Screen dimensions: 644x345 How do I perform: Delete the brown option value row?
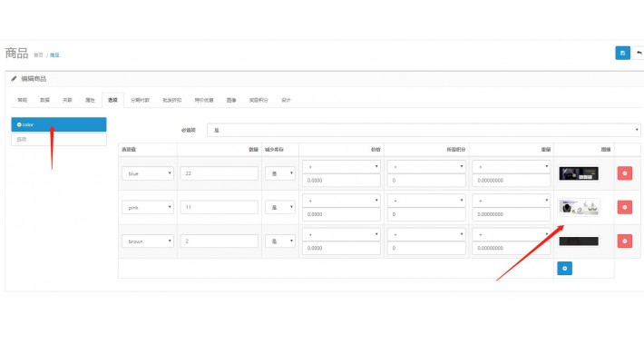[x=625, y=241]
